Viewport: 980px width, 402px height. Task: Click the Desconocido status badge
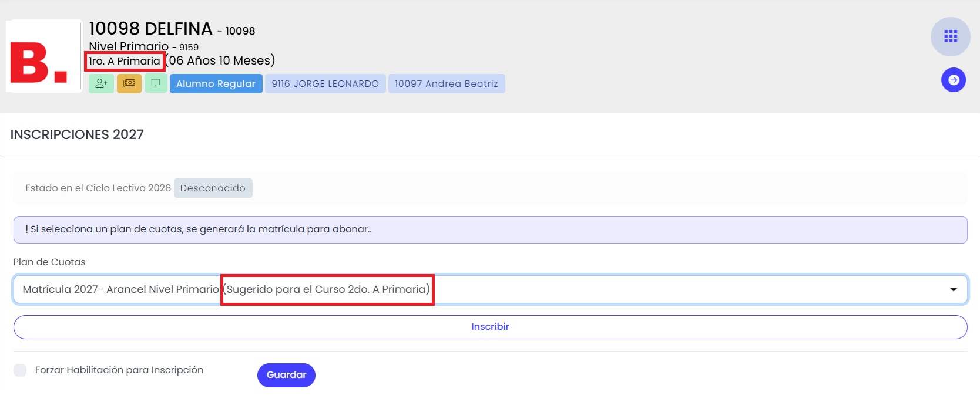click(x=213, y=188)
